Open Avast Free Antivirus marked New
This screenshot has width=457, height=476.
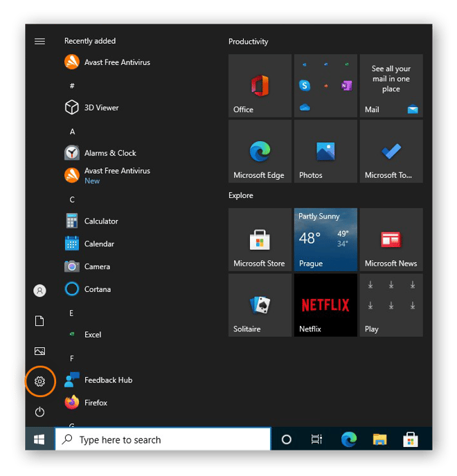107,176
